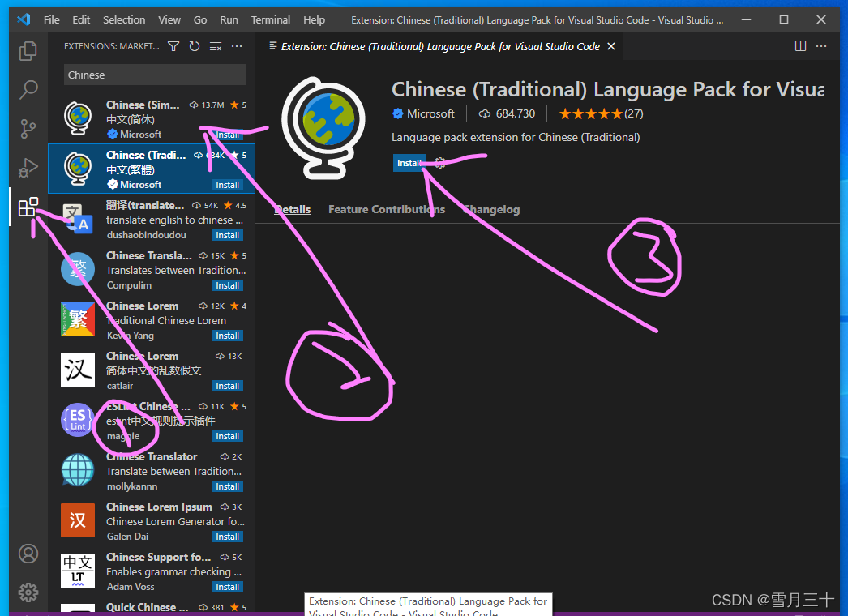
Task: Open the Extensions view icon
Action: pos(28,207)
